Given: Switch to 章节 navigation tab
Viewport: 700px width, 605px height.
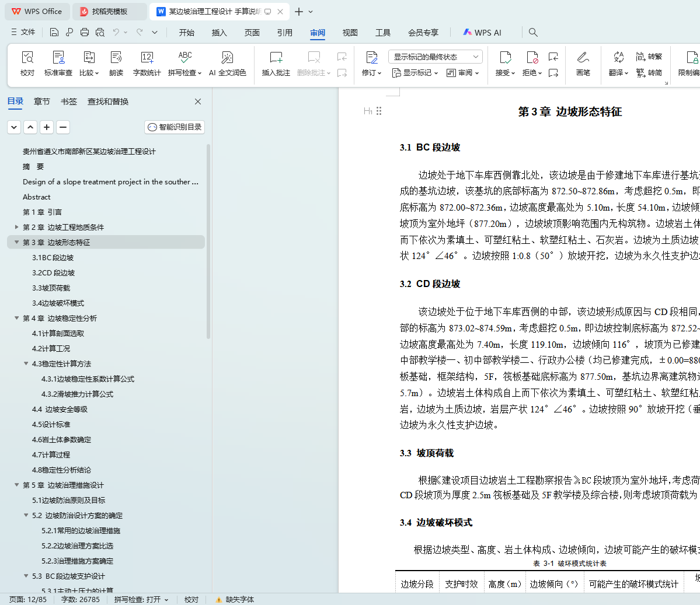Looking at the screenshot, I should click(41, 102).
